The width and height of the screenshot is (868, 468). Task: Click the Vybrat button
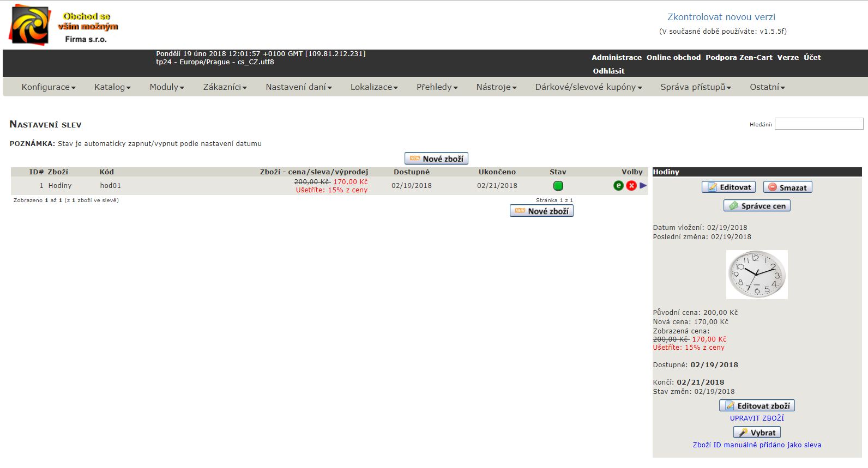coord(757,433)
